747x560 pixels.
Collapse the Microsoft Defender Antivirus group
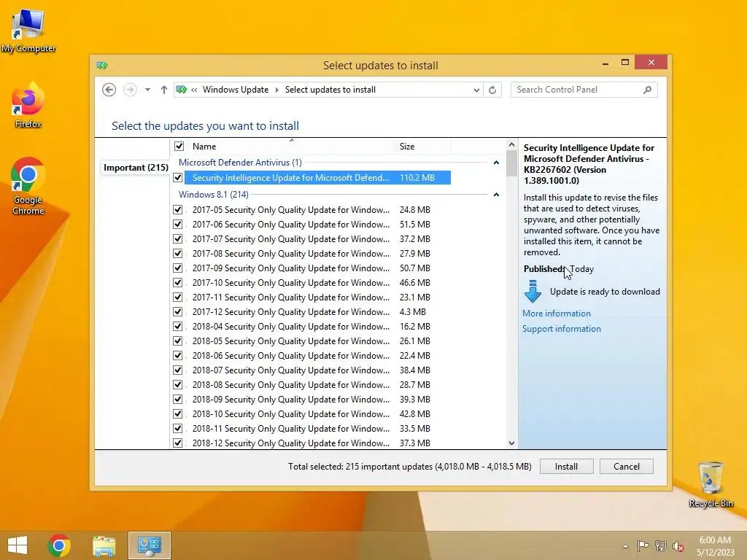point(496,163)
